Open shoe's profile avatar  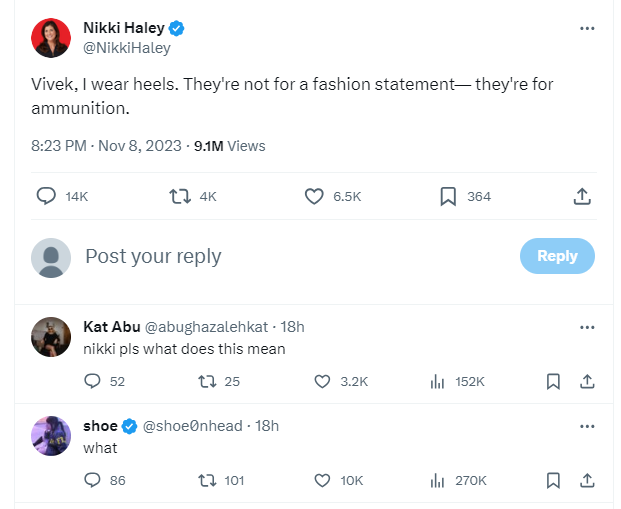[51, 436]
